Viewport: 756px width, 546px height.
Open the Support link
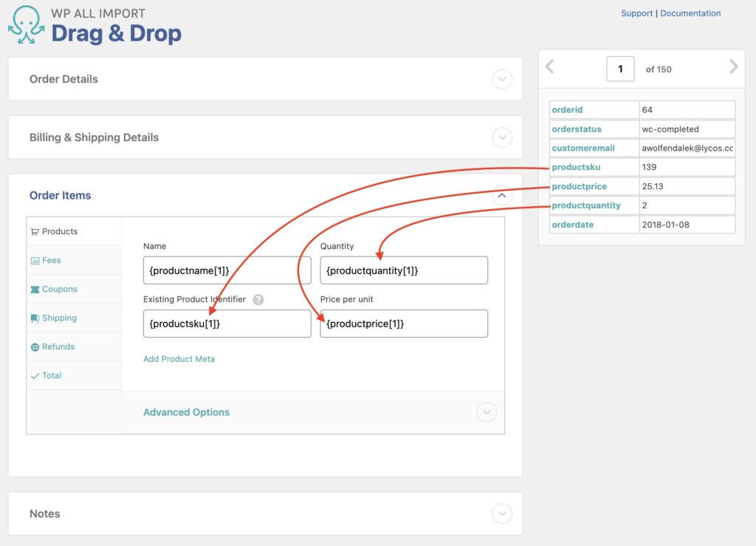pyautogui.click(x=636, y=13)
